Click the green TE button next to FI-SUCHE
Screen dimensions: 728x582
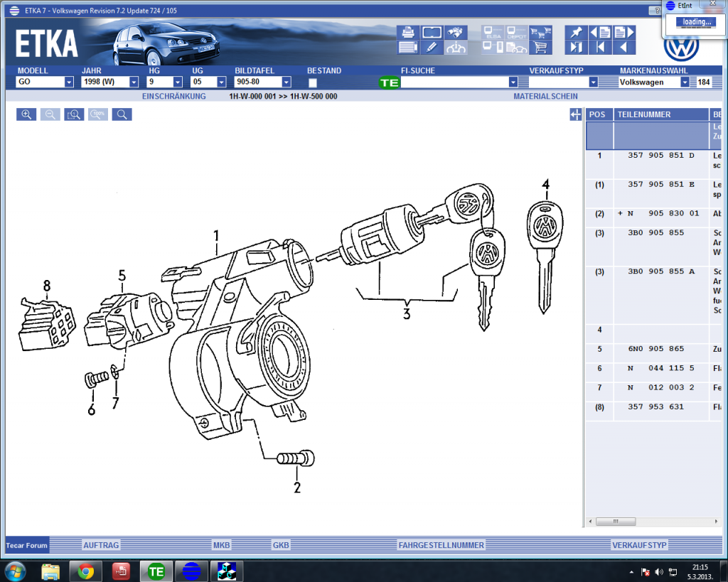click(389, 82)
